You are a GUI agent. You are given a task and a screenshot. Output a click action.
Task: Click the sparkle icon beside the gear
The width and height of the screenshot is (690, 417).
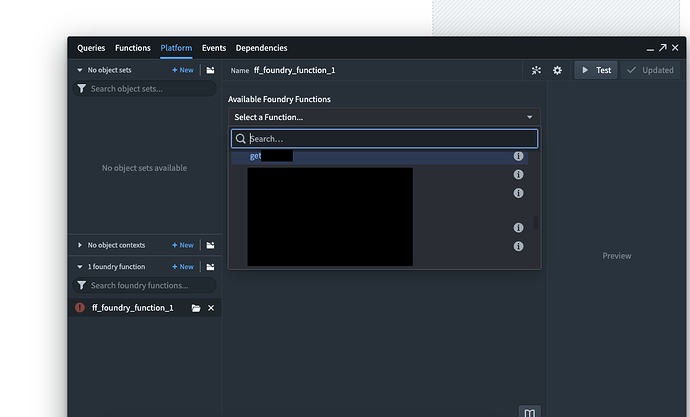536,71
